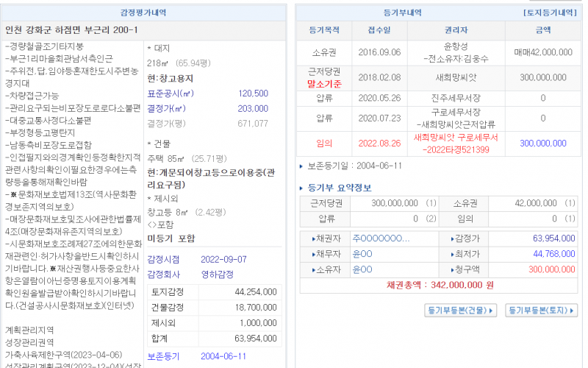Click the arrow icon before 청구액
This screenshot has height=368, width=588.
[451, 270]
